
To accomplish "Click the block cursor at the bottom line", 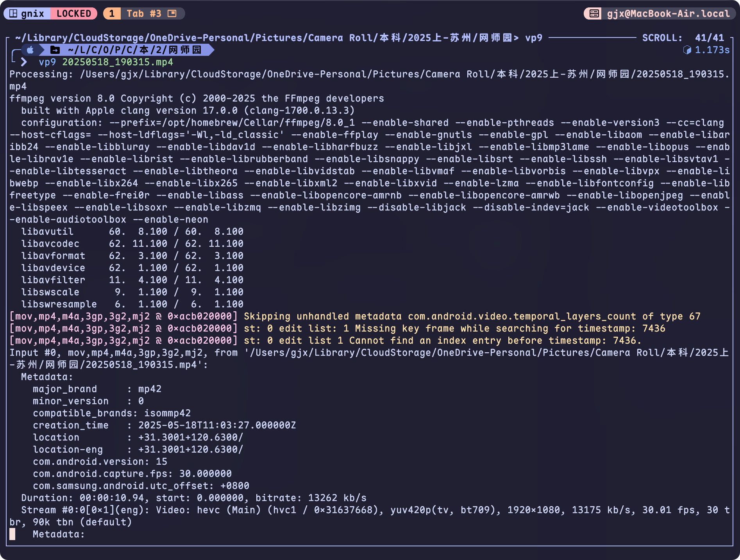I will pyautogui.click(x=13, y=534).
